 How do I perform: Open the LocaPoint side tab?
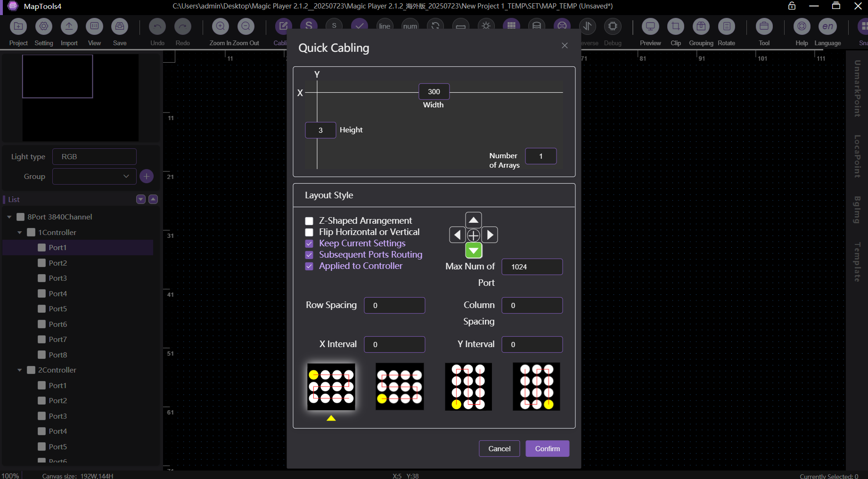857,156
